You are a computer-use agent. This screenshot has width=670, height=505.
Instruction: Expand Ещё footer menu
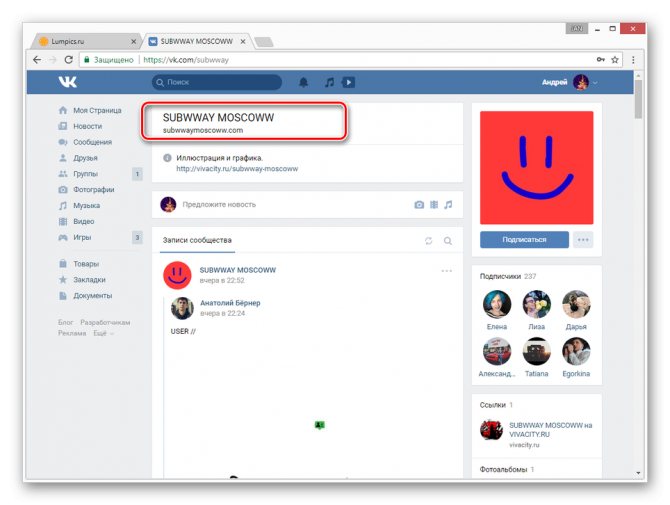pos(103,333)
